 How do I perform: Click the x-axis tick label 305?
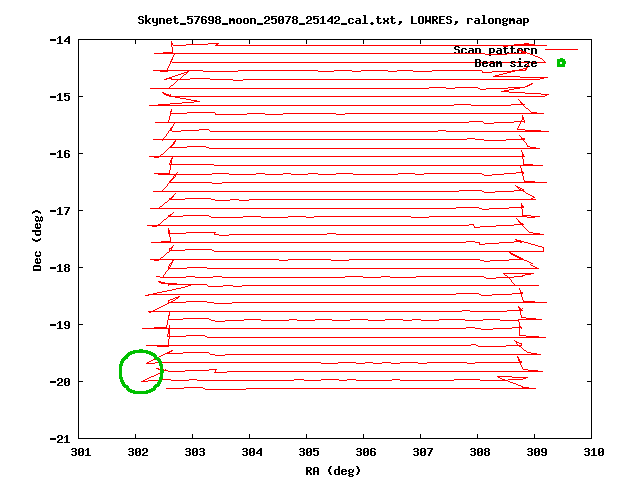[x=309, y=452]
